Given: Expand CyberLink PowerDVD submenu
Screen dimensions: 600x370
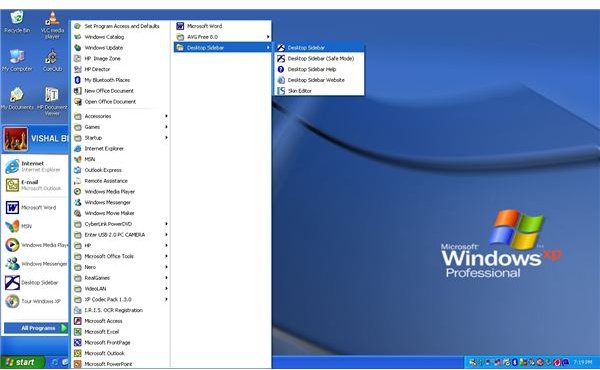Looking at the screenshot, I should (x=121, y=224).
